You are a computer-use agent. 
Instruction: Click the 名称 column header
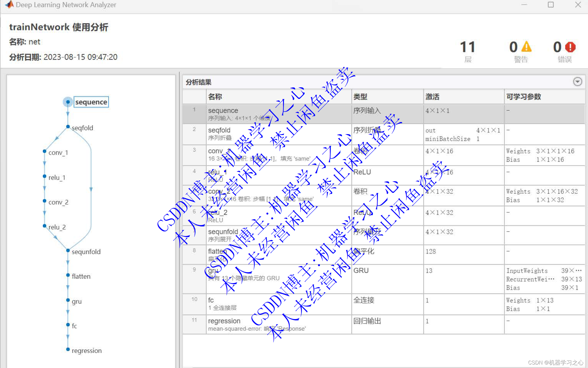click(279, 97)
